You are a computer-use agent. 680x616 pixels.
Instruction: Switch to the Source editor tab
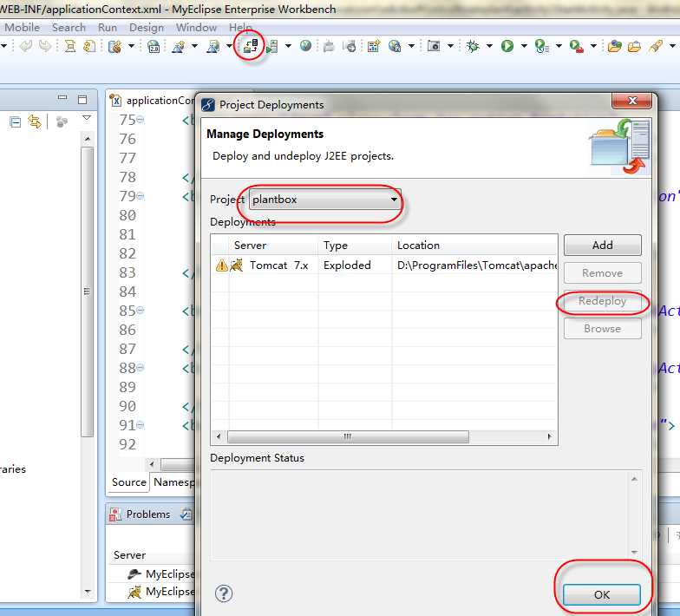[128, 482]
